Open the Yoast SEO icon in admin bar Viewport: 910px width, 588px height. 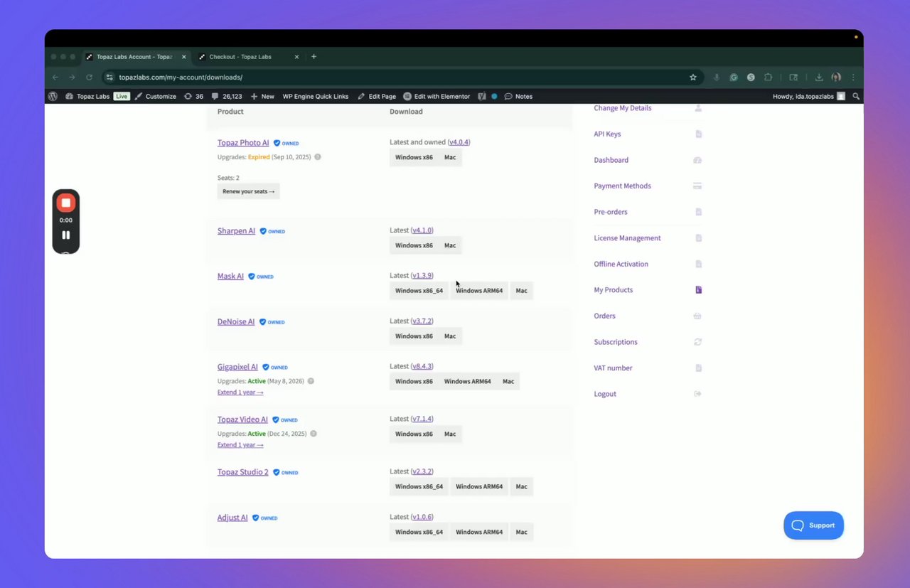pyautogui.click(x=482, y=96)
